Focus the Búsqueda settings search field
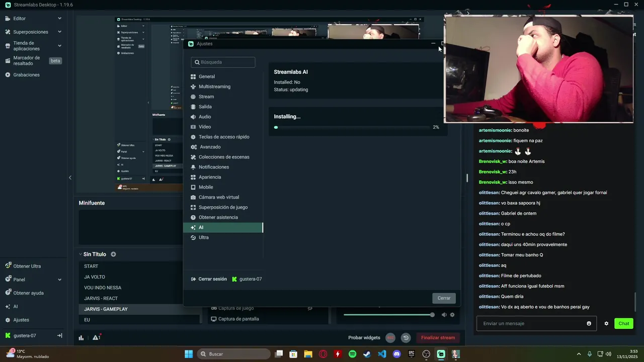 pyautogui.click(x=223, y=62)
